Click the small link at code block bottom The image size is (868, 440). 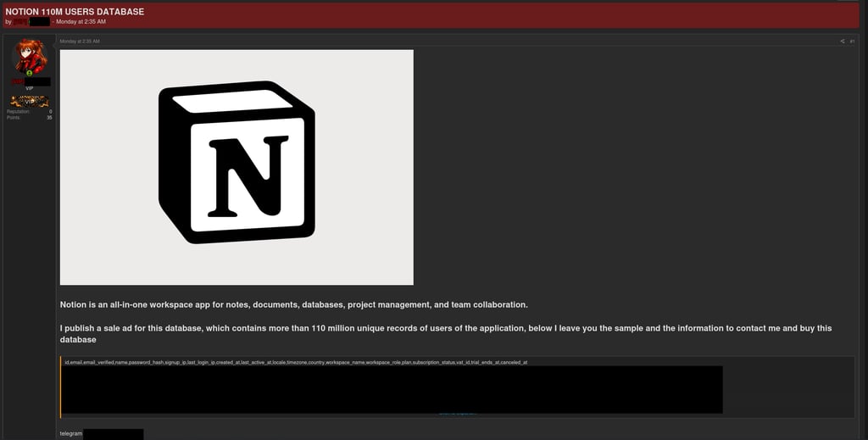pos(458,414)
